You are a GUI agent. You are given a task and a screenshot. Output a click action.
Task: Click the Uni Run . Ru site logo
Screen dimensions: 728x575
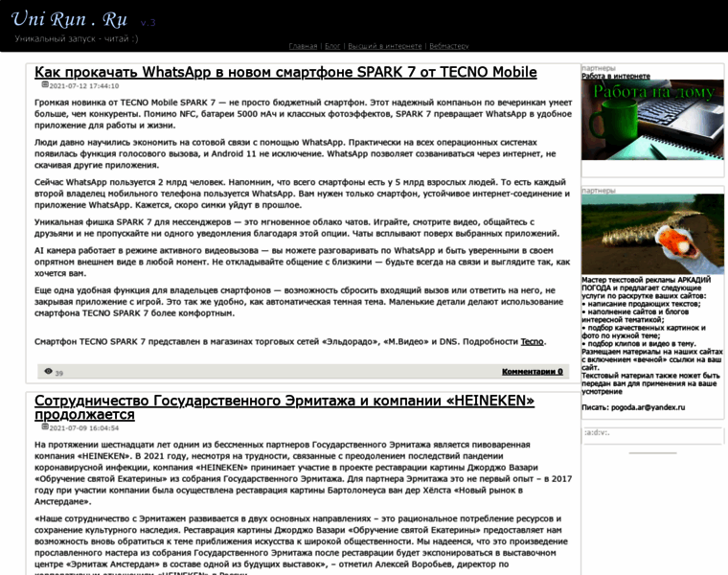pyautogui.click(x=69, y=19)
